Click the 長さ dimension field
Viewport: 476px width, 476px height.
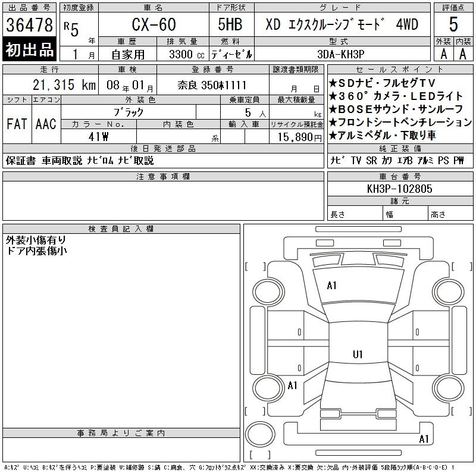click(x=355, y=214)
